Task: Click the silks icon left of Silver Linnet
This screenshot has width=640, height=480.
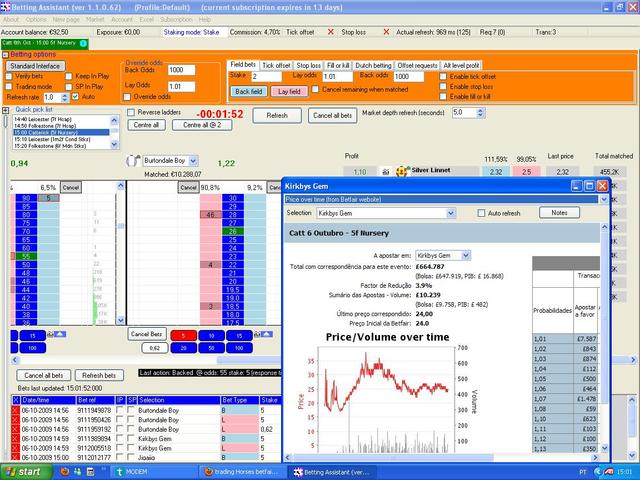Action: click(x=402, y=171)
